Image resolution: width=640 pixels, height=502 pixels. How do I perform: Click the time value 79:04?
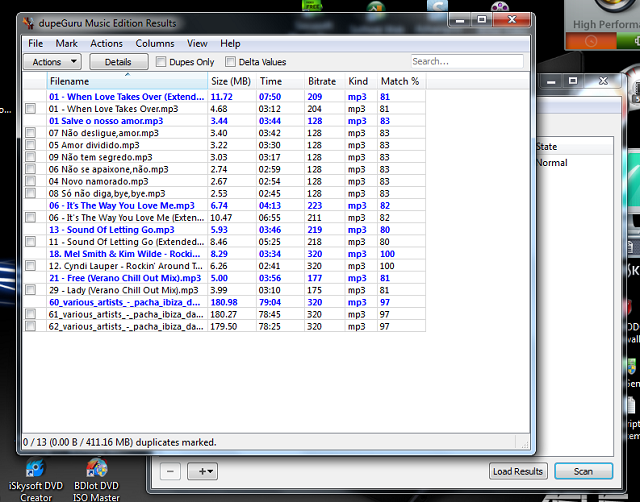[x=270, y=302]
